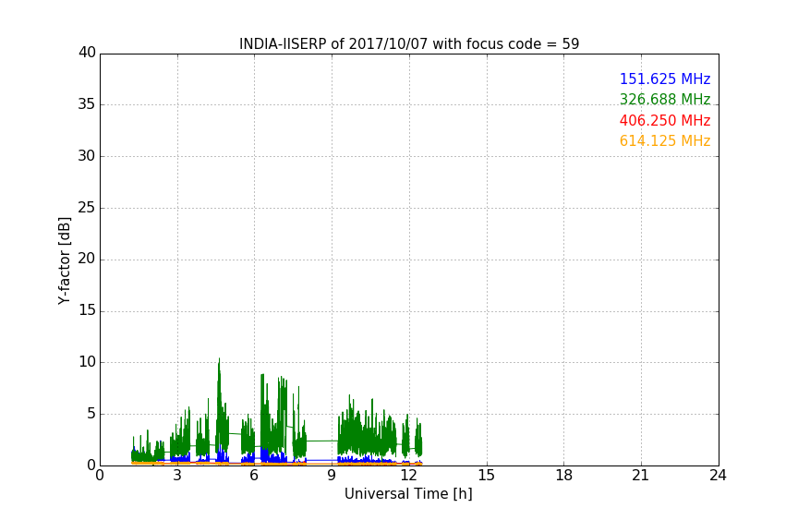This screenshot has width=798, height=532.
Task: Click y-axis tick label 35
Action: click(x=87, y=104)
